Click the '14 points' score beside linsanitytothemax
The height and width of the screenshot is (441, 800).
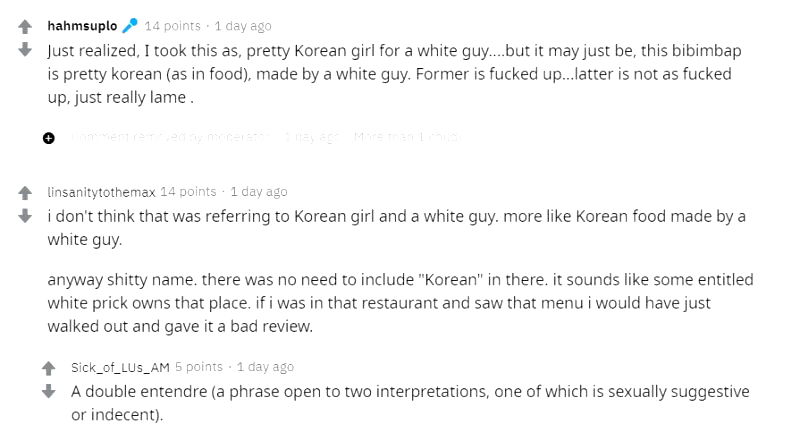[x=188, y=192]
